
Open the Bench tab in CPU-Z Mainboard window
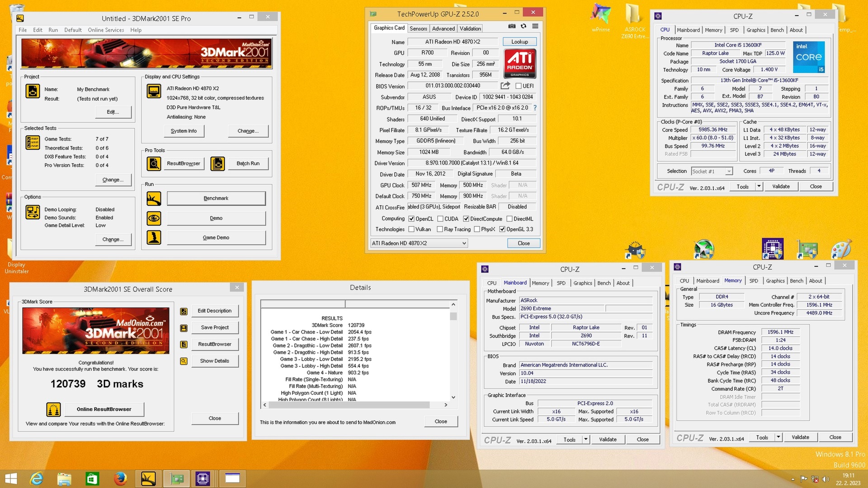pyautogui.click(x=604, y=283)
